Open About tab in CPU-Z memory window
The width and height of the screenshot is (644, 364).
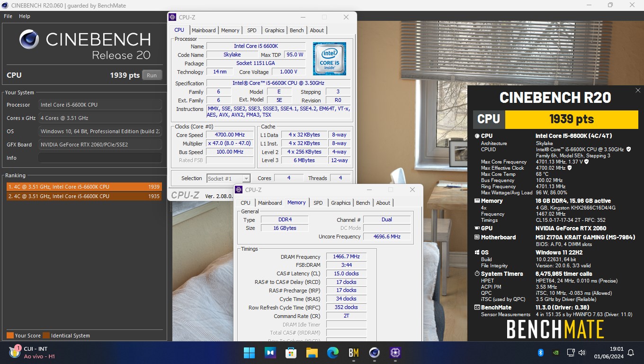[x=383, y=203]
